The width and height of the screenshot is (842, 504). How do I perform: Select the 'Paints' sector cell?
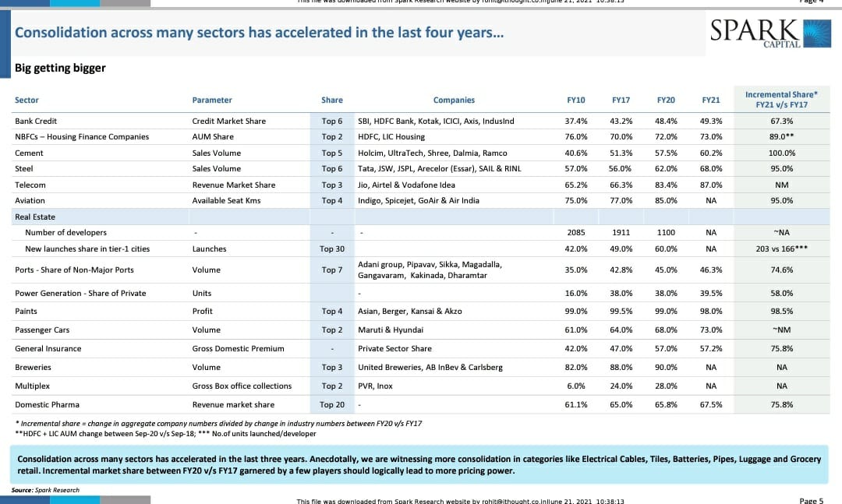[26, 311]
